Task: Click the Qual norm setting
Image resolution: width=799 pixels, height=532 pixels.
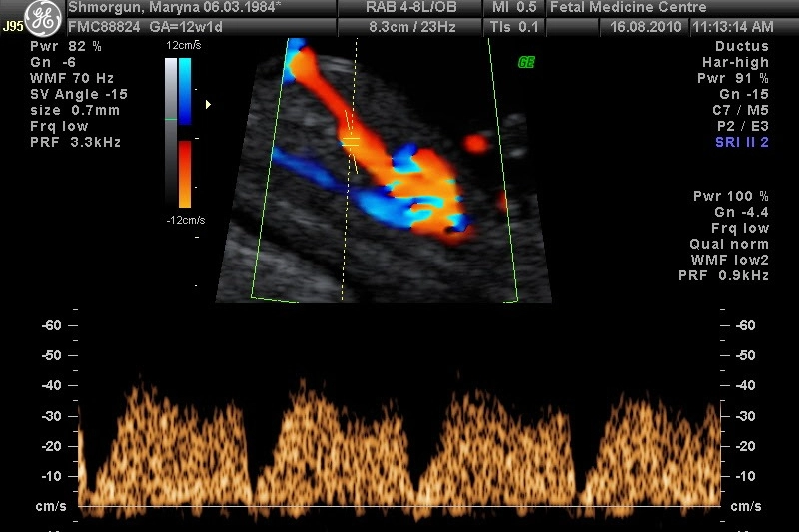Action: pos(729,244)
